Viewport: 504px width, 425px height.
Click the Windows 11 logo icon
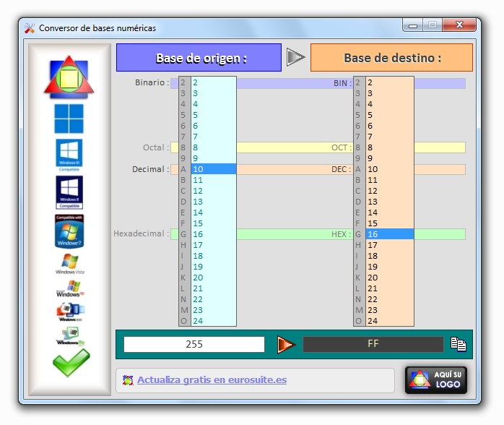[x=69, y=119]
